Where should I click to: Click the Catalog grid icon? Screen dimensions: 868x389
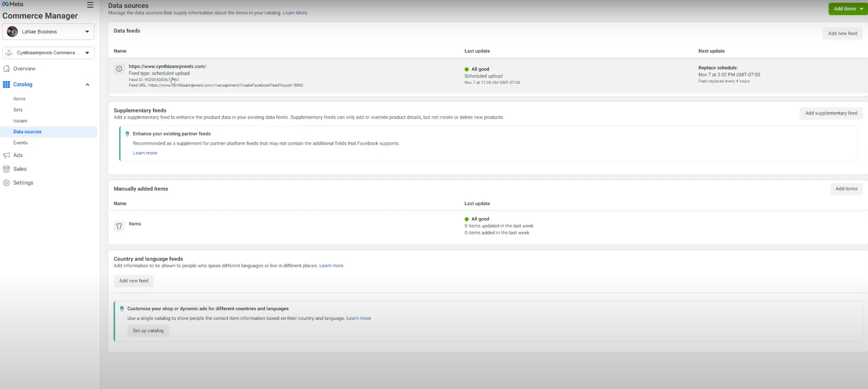pyautogui.click(x=6, y=84)
